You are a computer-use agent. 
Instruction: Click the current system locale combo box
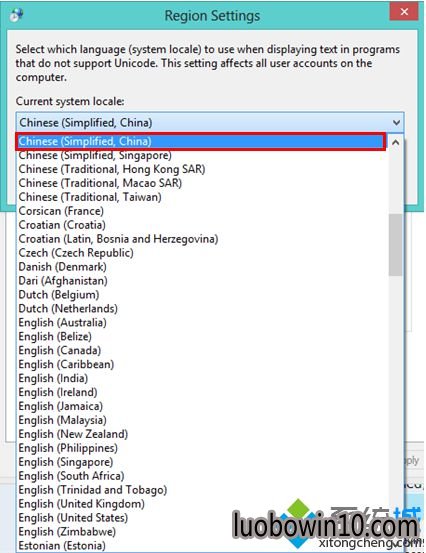210,123
